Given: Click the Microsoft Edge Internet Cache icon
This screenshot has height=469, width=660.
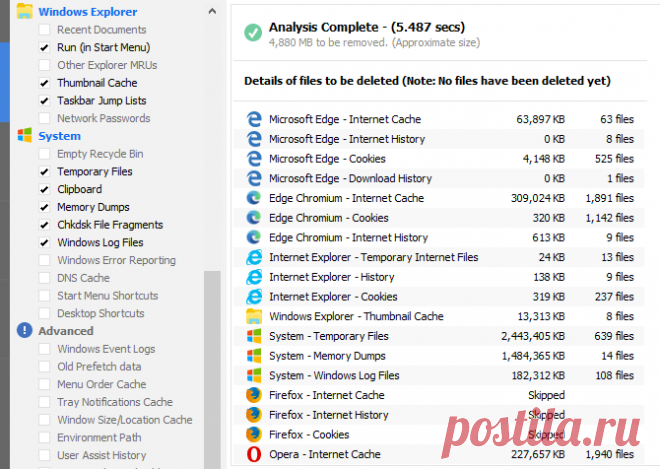Looking at the screenshot, I should click(x=254, y=119).
